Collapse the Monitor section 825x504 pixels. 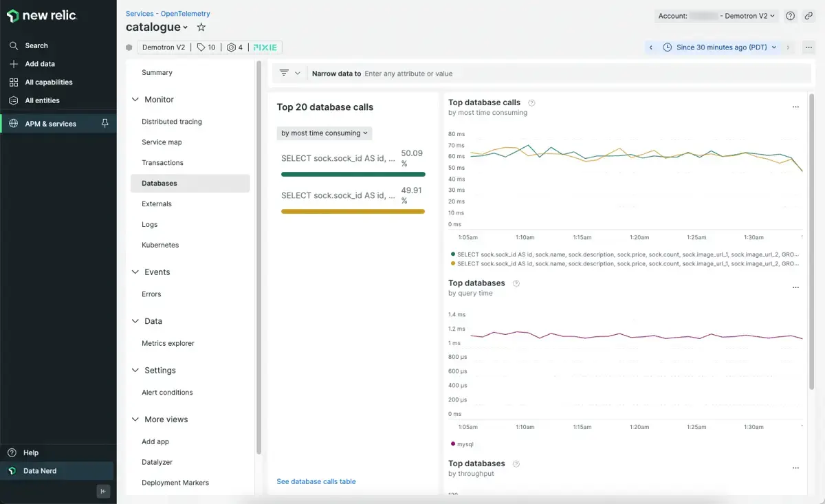(135, 100)
